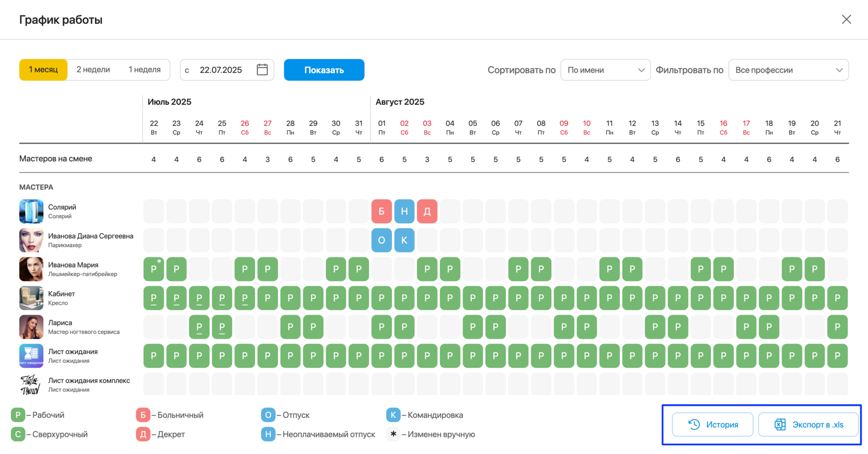The width and height of the screenshot is (868, 454).
Task: Click the Показать button
Action: coord(324,70)
